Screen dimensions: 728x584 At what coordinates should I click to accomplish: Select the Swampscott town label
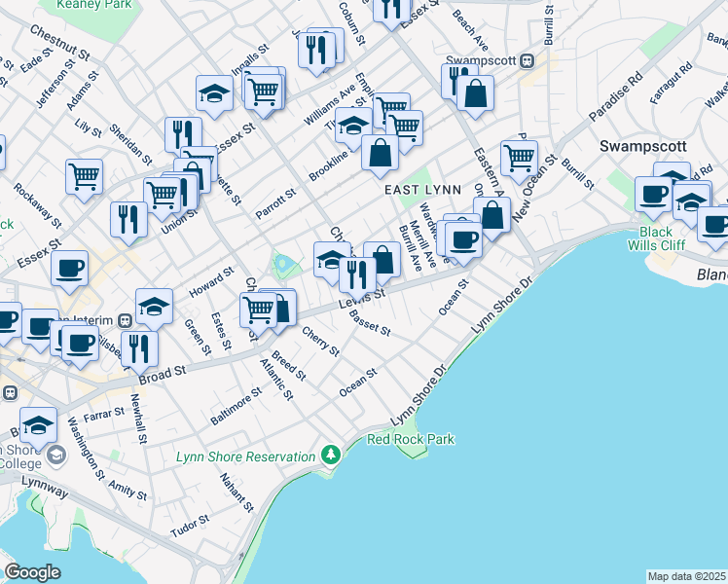[643, 146]
